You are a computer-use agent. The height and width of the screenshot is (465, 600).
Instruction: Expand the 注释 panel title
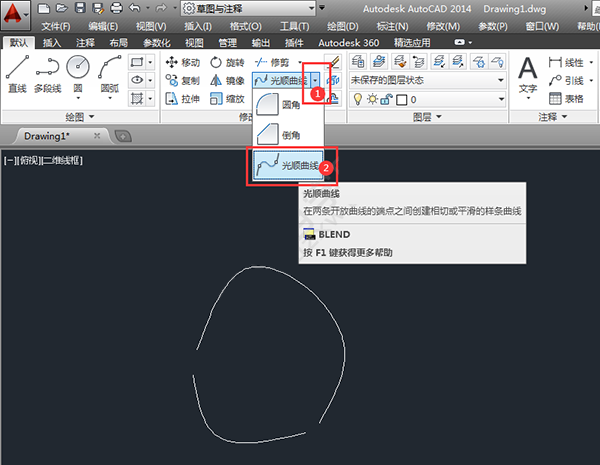click(x=553, y=117)
